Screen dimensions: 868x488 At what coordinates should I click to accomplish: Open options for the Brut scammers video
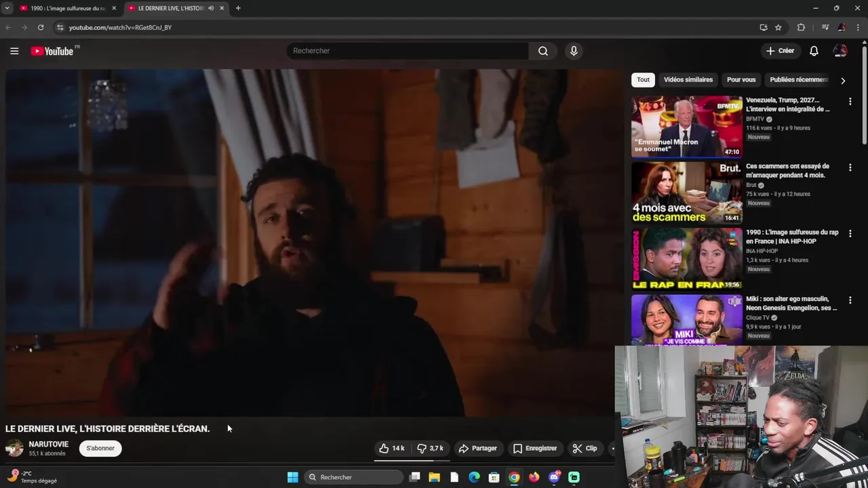coord(850,167)
